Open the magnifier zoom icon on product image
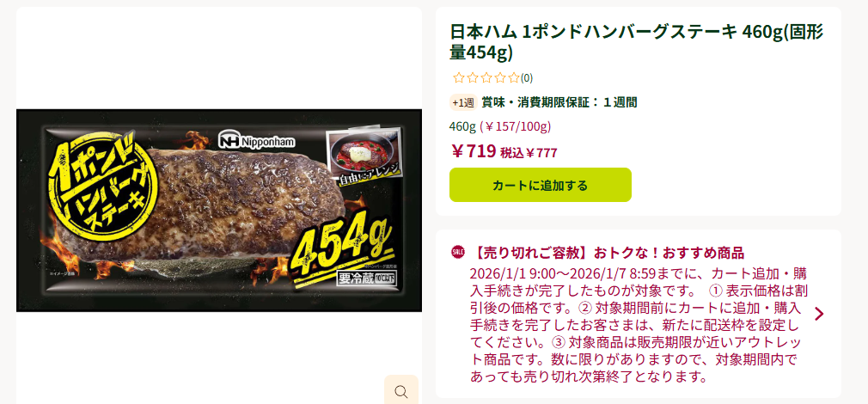868x404 pixels. (400, 391)
